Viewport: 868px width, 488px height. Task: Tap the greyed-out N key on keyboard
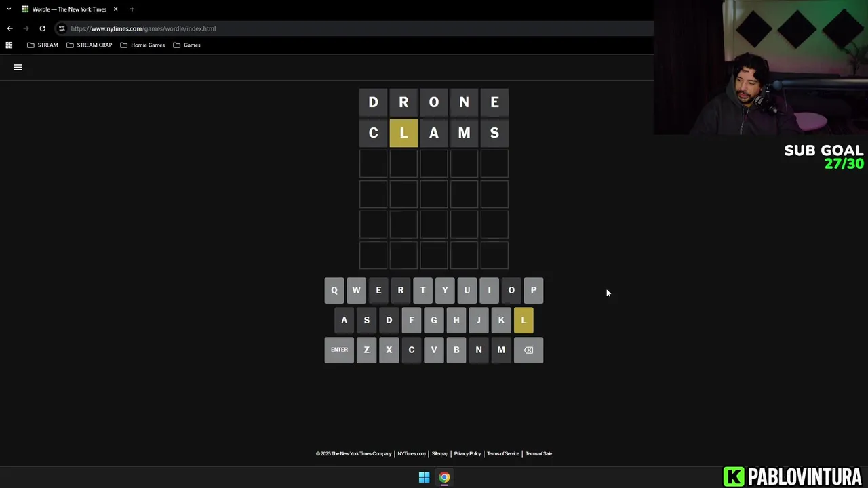point(479,350)
